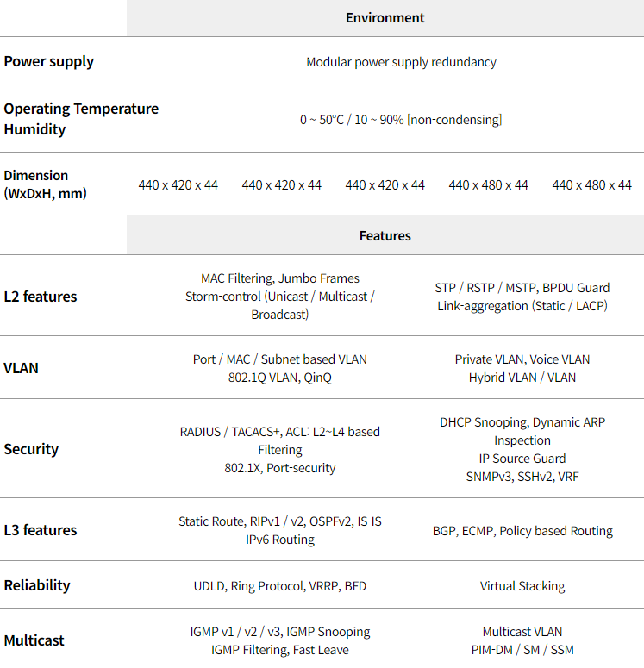Click the last 440 x 480 x 44 value
Viewport: 644px width, 668px height.
tap(591, 185)
